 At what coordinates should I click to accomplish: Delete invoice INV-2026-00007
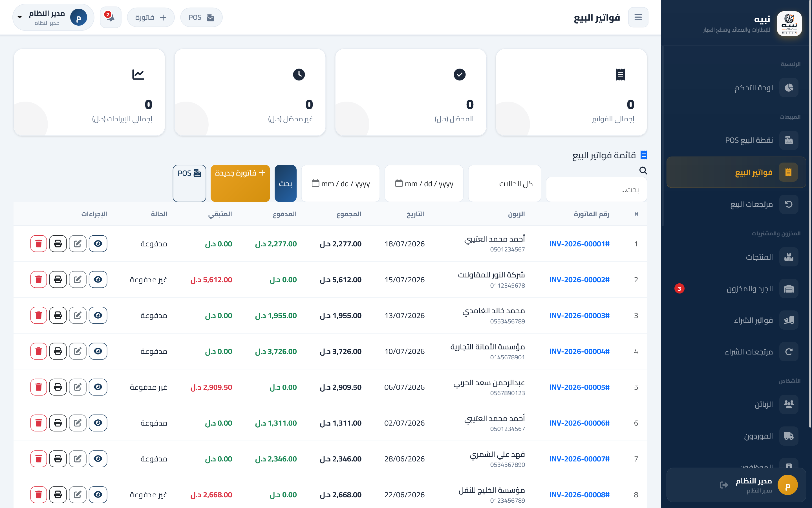point(39,459)
